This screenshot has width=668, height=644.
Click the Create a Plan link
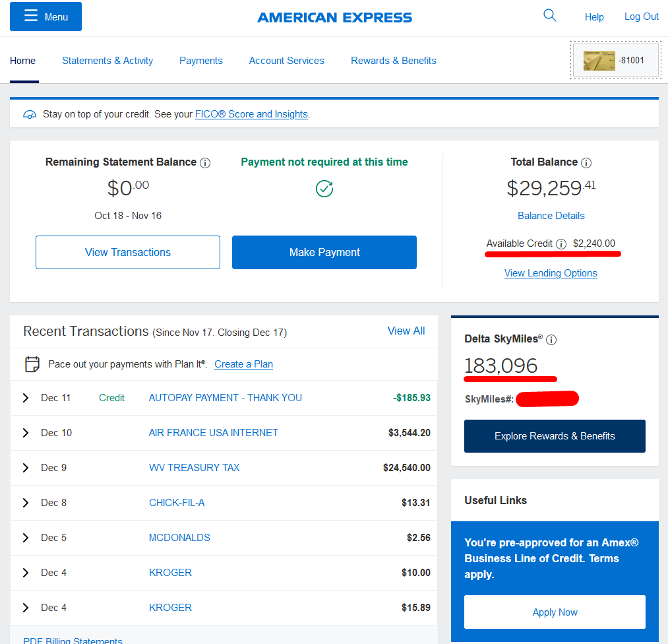coord(244,364)
